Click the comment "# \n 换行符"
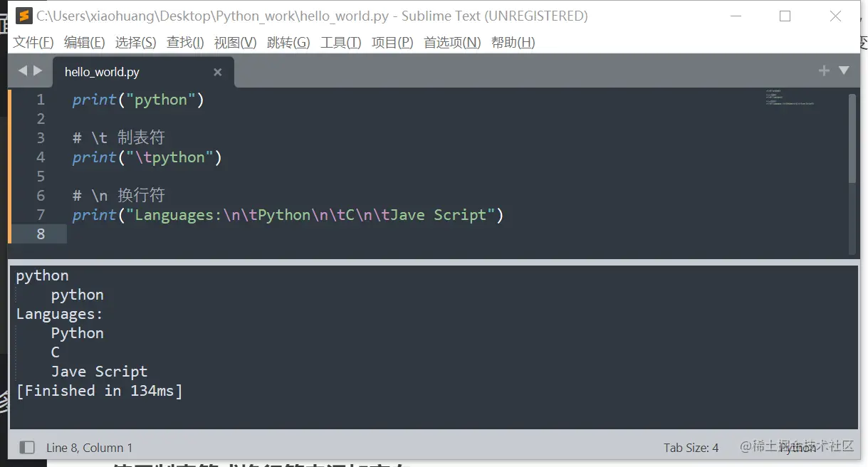 coord(119,196)
